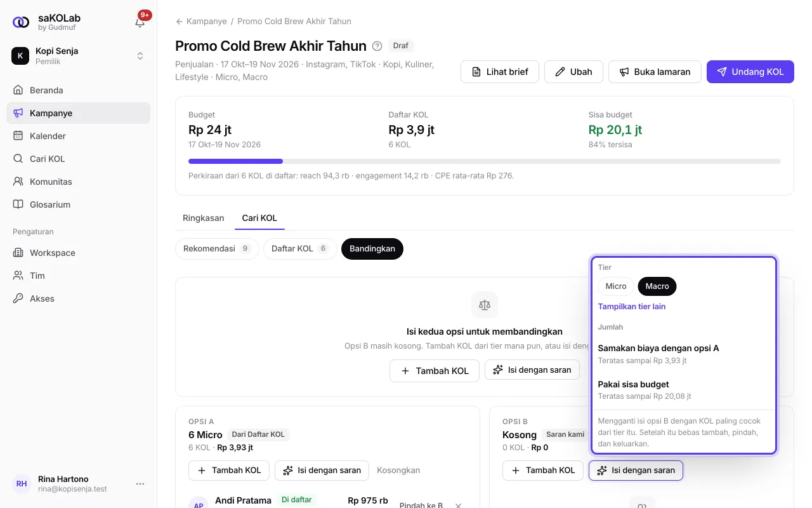Open notifications bell with 9+ badge

coord(140,22)
